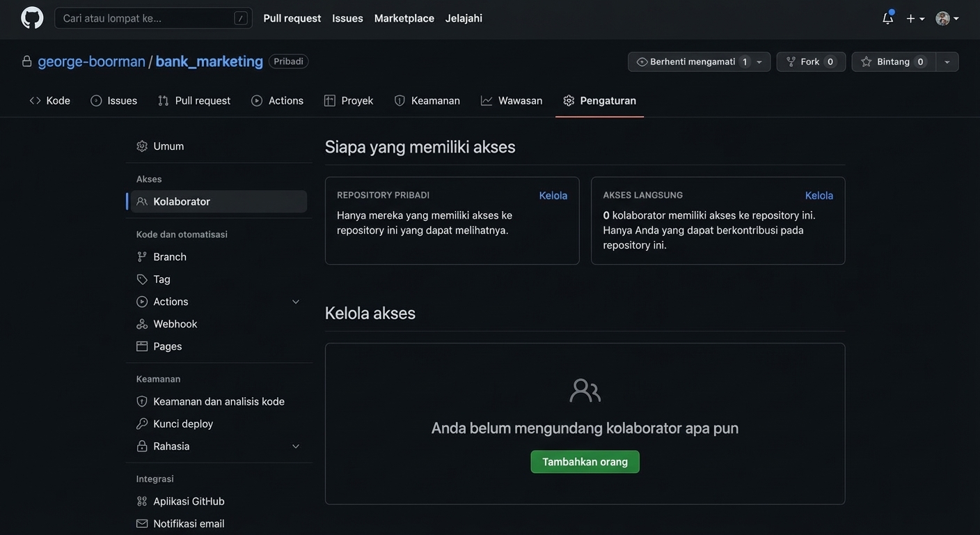Open Jelajahi in top navigation

[x=464, y=18]
